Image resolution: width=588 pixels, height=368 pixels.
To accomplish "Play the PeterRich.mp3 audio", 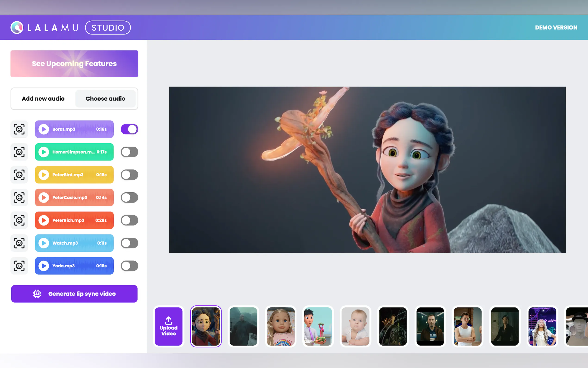I will point(44,220).
